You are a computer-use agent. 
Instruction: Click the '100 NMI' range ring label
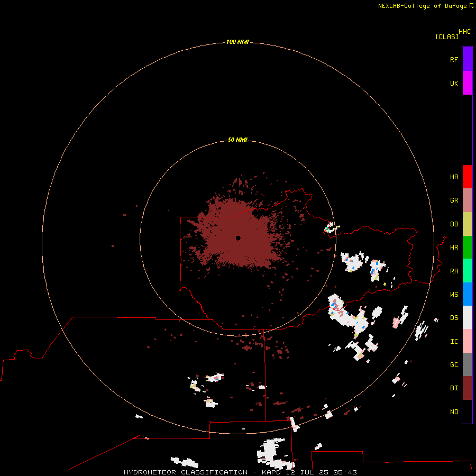click(x=237, y=42)
